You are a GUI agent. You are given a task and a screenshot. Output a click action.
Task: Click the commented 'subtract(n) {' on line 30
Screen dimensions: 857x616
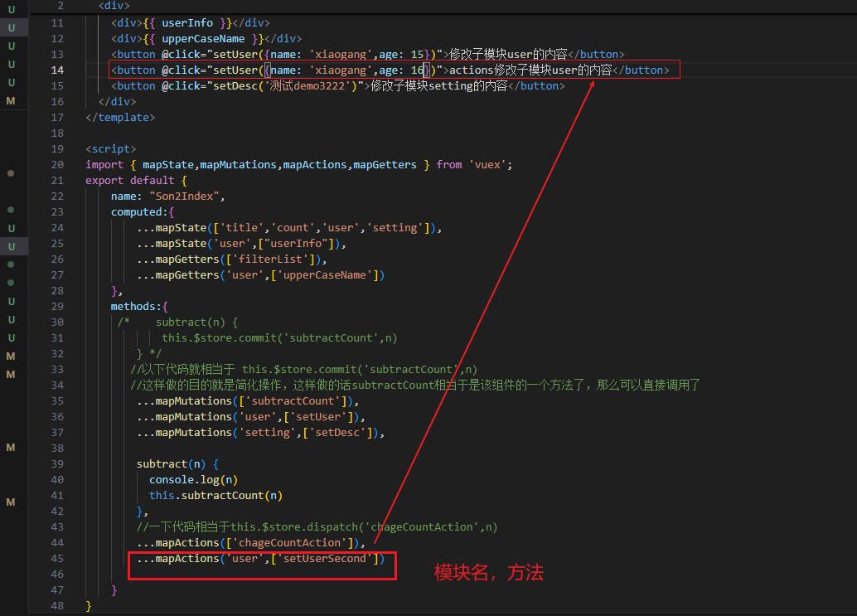[x=196, y=323]
